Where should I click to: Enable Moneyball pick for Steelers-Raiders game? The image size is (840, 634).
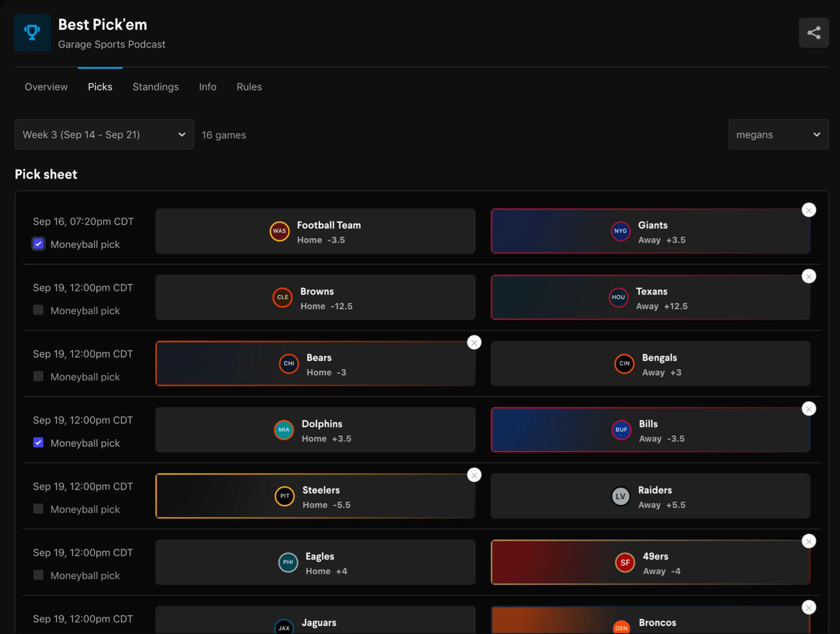pyautogui.click(x=38, y=509)
